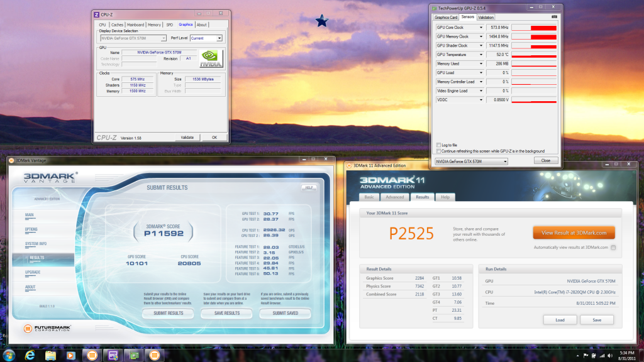Screen dimensions: 644x362
Task: Launch Internet Explorer from the taskbar
Action: click(x=30, y=356)
